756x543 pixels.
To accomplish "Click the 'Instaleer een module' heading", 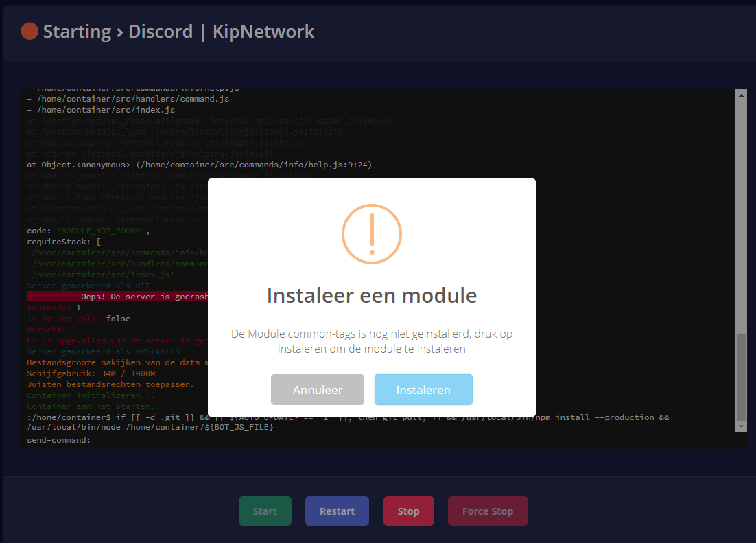I will [371, 296].
